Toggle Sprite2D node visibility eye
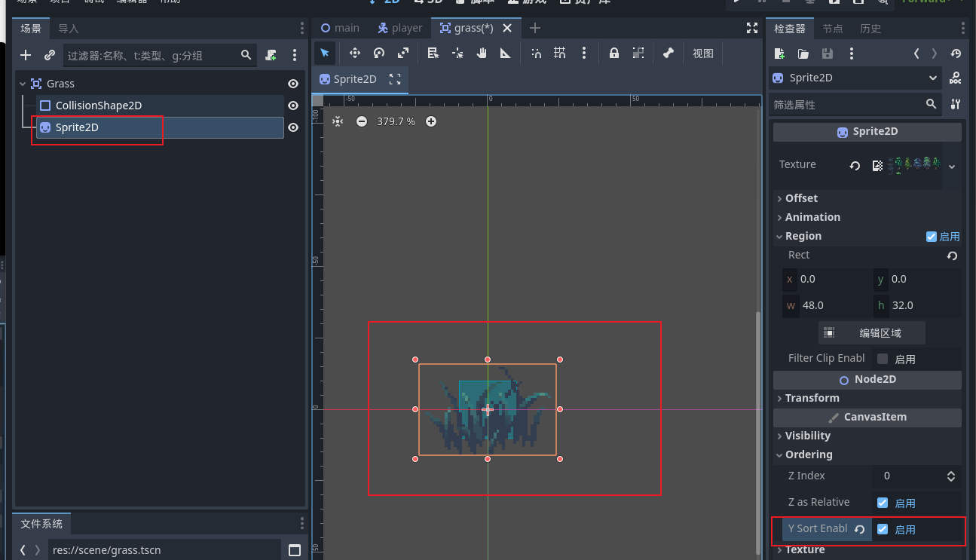The width and height of the screenshot is (976, 560). [293, 127]
